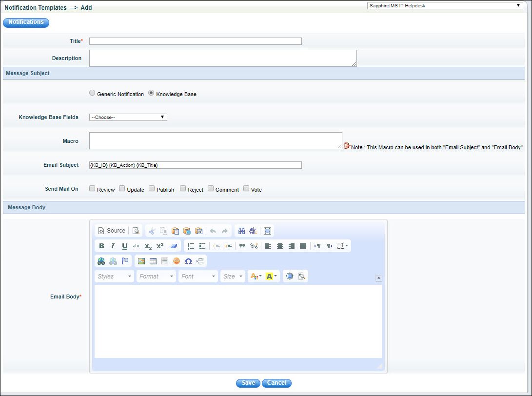The image size is (532, 396).
Task: Collapse the editor toolbar
Action: pyautogui.click(x=379, y=278)
